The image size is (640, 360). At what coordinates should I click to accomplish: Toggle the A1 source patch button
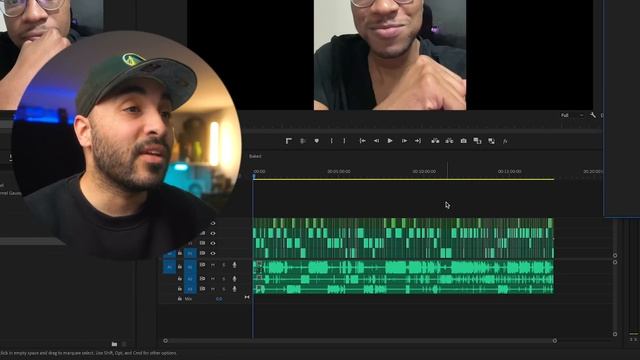point(169,267)
